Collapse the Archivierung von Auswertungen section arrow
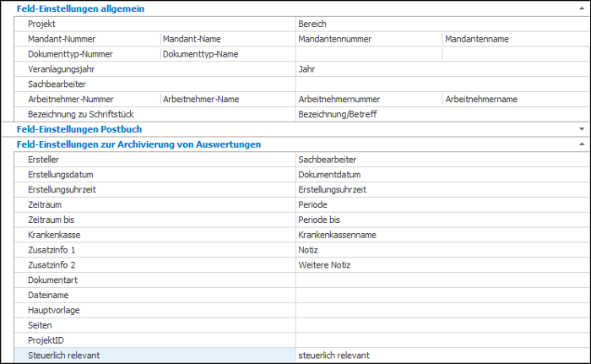 tap(582, 144)
